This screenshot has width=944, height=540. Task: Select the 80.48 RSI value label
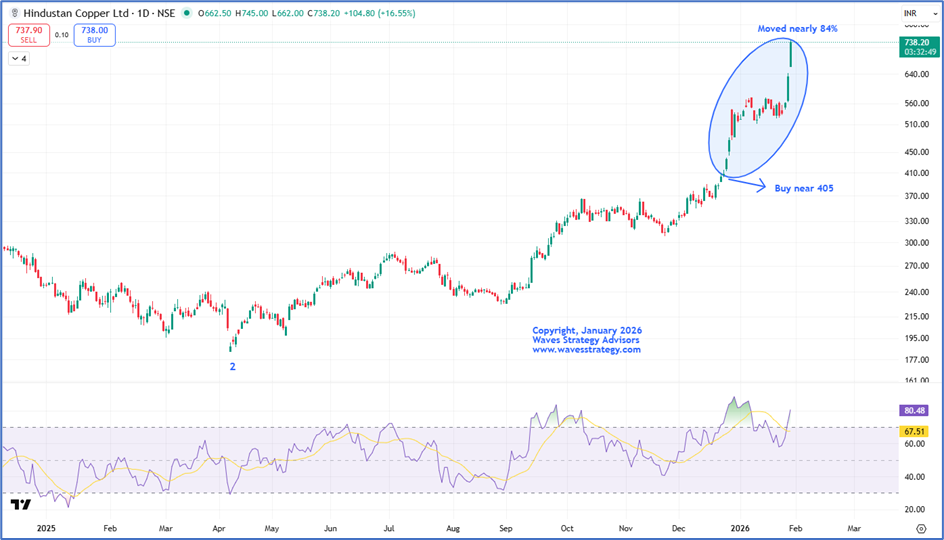(x=914, y=411)
